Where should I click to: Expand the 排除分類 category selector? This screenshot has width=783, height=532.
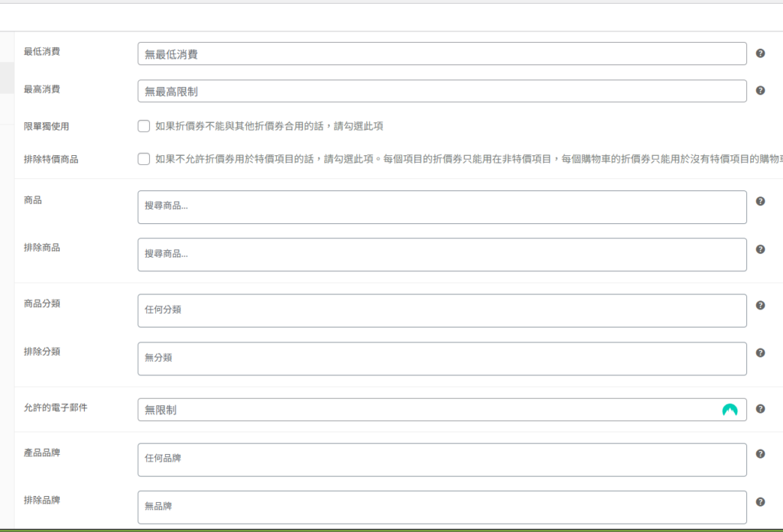(x=442, y=358)
